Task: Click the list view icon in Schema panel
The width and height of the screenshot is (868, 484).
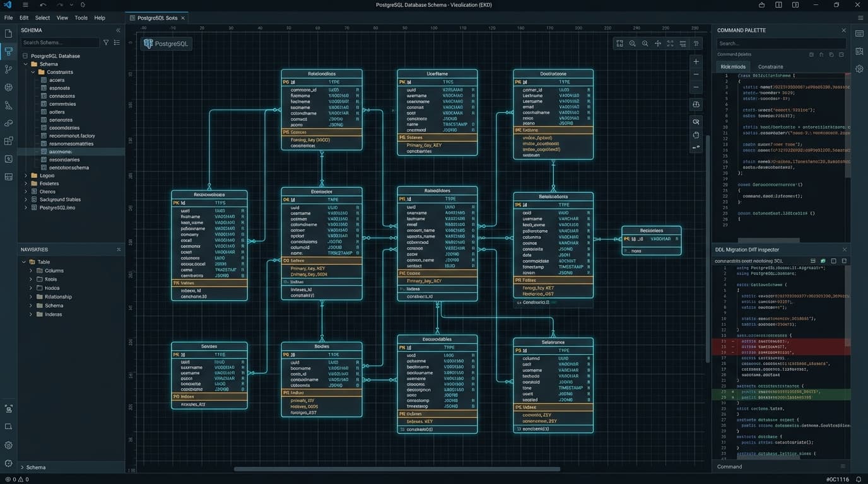Action: 117,42
